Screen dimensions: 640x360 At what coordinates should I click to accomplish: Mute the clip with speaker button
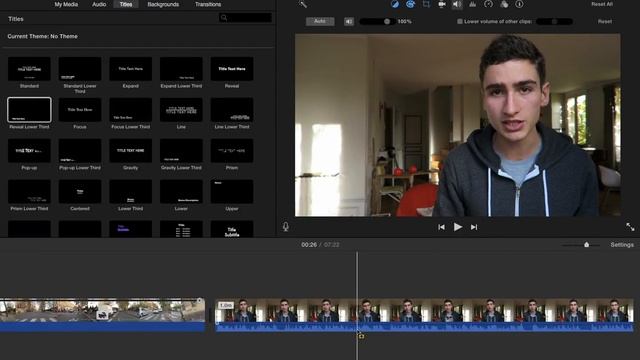(349, 22)
